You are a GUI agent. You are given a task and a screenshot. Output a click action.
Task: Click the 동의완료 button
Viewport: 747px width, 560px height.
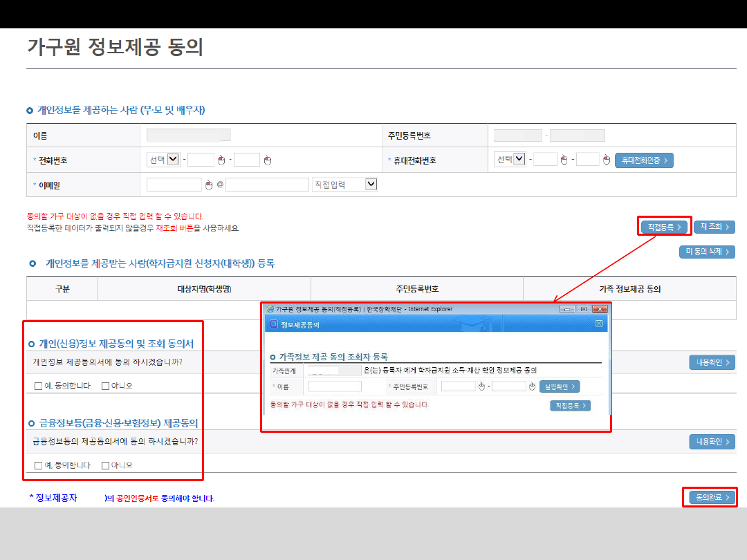(712, 497)
